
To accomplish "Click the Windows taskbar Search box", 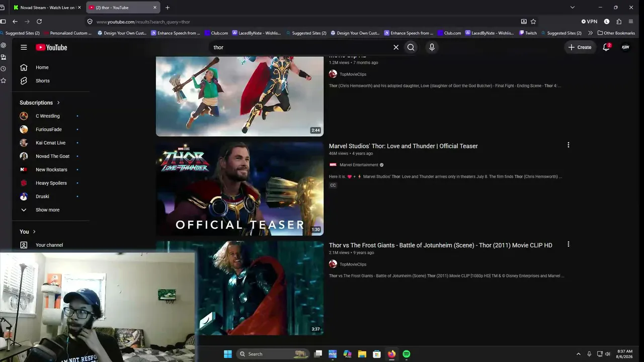I will (273, 354).
